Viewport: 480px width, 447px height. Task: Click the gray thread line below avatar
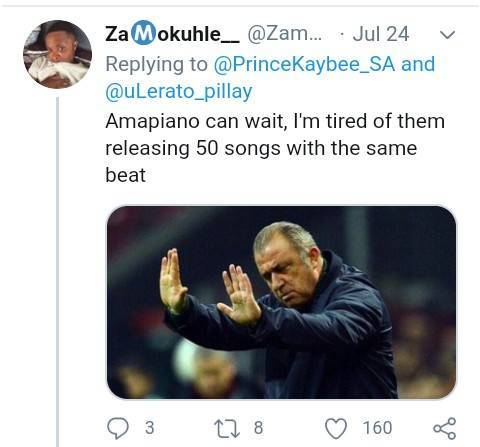[57, 272]
